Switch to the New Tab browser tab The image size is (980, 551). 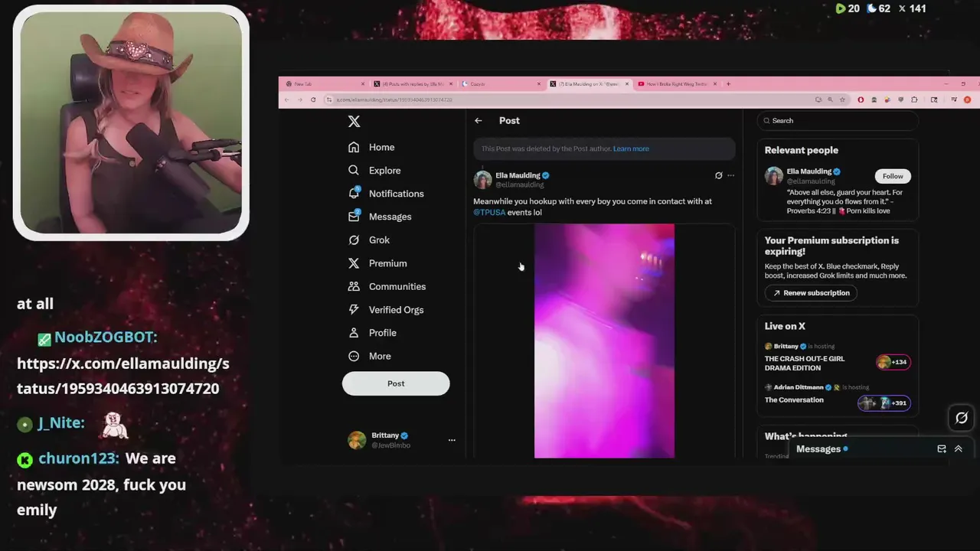click(x=326, y=83)
